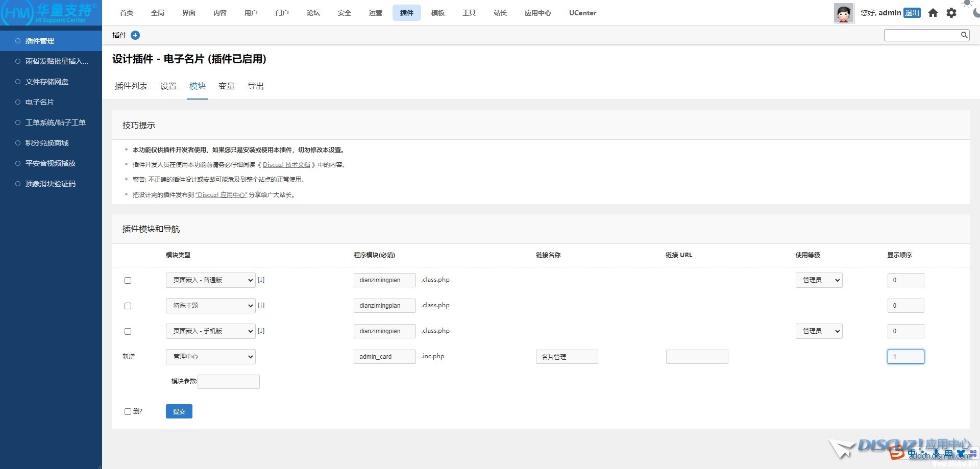Screen dimensions: 980x469
Task: Open first row's 管理员 level dropdown
Action: click(819, 280)
